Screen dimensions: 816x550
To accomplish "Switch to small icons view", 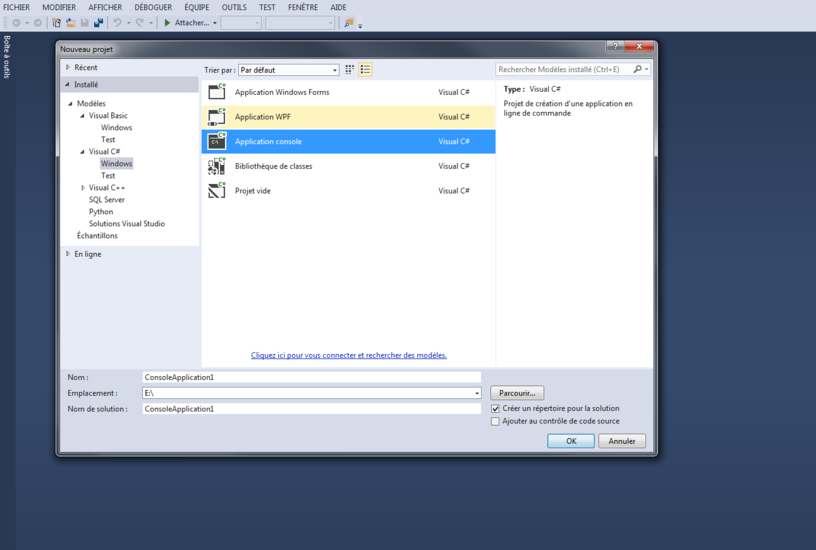I will coord(349,70).
